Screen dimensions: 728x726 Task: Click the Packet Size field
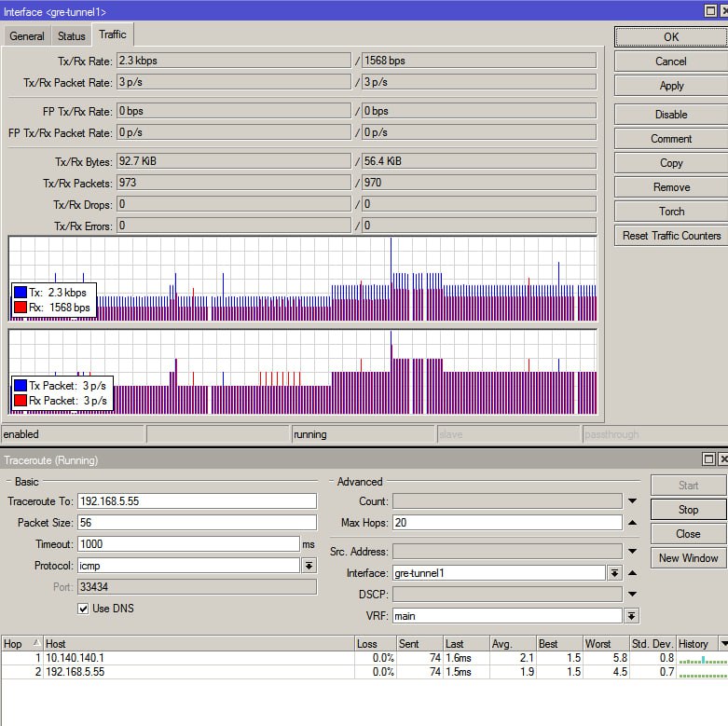tap(197, 523)
